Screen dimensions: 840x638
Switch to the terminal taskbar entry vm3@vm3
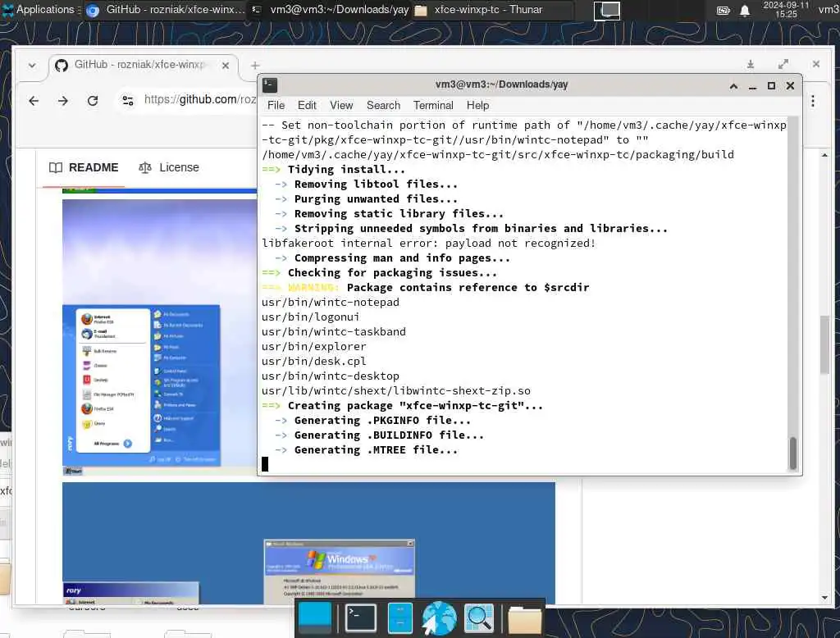[x=330, y=10]
